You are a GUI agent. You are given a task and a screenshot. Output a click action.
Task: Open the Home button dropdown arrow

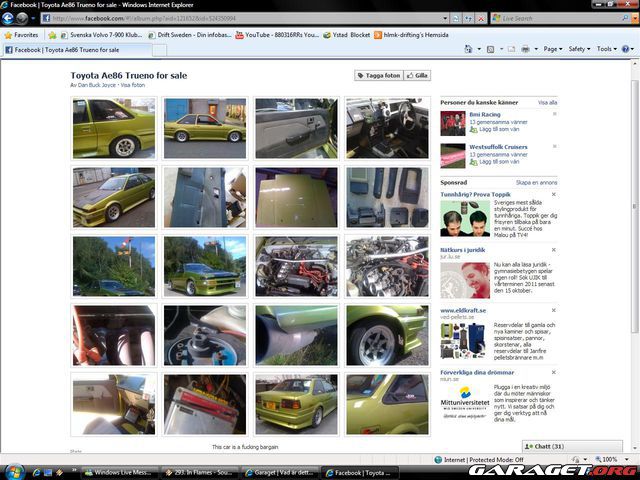(479, 49)
